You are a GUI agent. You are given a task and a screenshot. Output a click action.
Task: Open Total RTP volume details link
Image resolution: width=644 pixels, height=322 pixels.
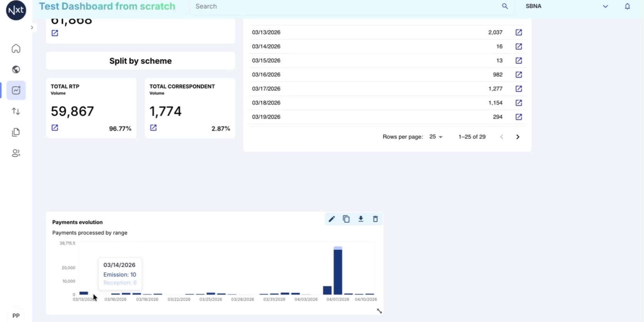[x=55, y=128]
